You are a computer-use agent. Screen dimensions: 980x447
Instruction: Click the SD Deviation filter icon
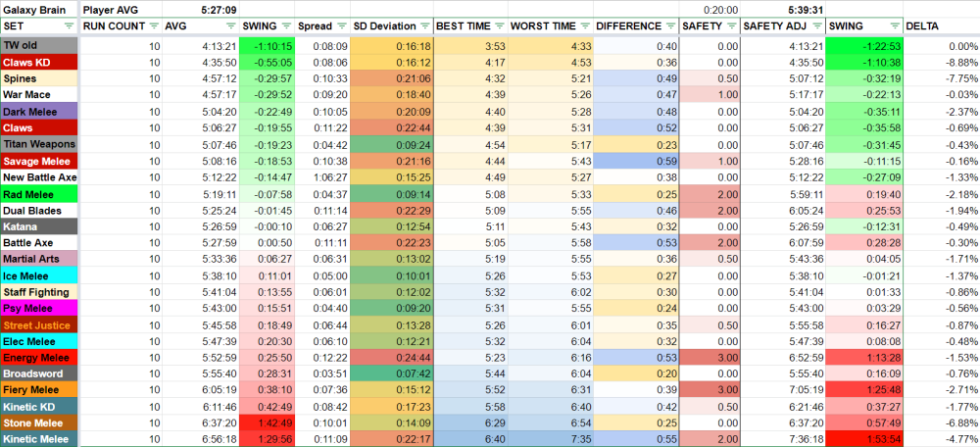pyautogui.click(x=422, y=26)
